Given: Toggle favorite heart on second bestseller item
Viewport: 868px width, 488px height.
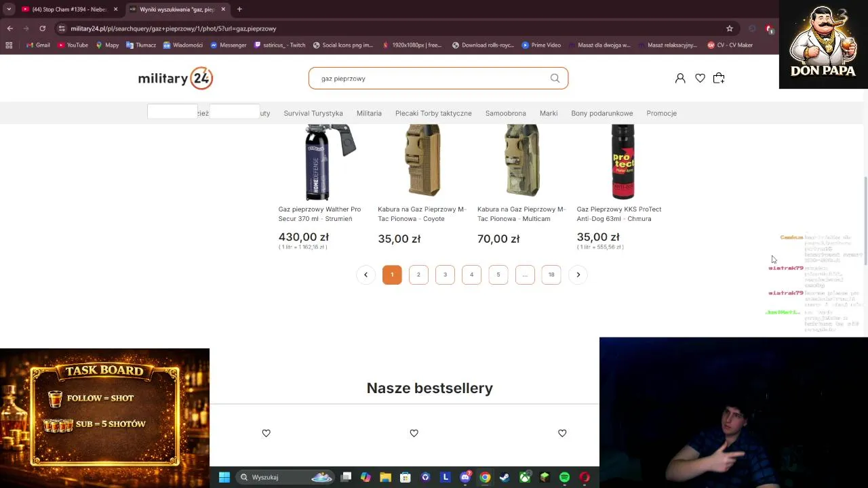Looking at the screenshot, I should tap(414, 433).
